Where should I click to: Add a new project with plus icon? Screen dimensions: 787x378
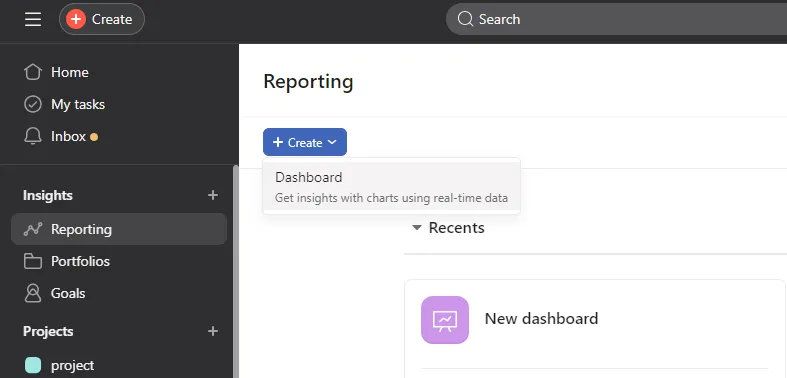[213, 331]
